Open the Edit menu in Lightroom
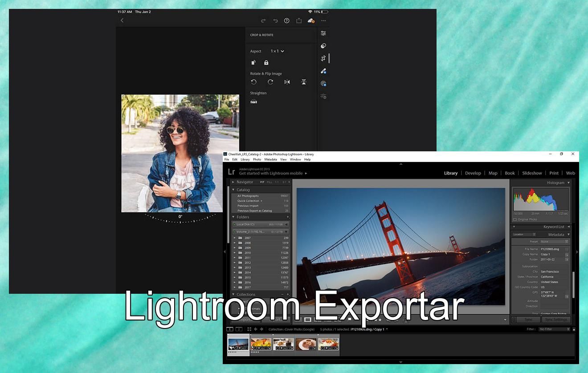This screenshot has width=588, height=373. point(235,159)
